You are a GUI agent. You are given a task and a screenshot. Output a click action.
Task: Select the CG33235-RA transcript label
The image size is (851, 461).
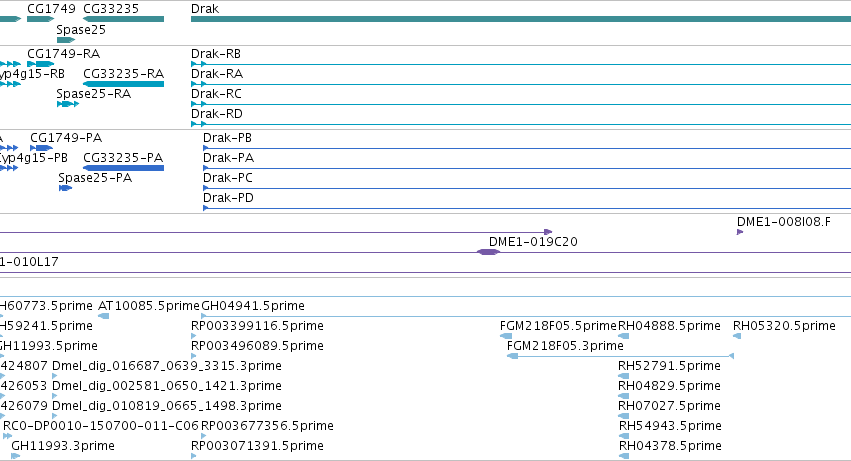coord(124,74)
